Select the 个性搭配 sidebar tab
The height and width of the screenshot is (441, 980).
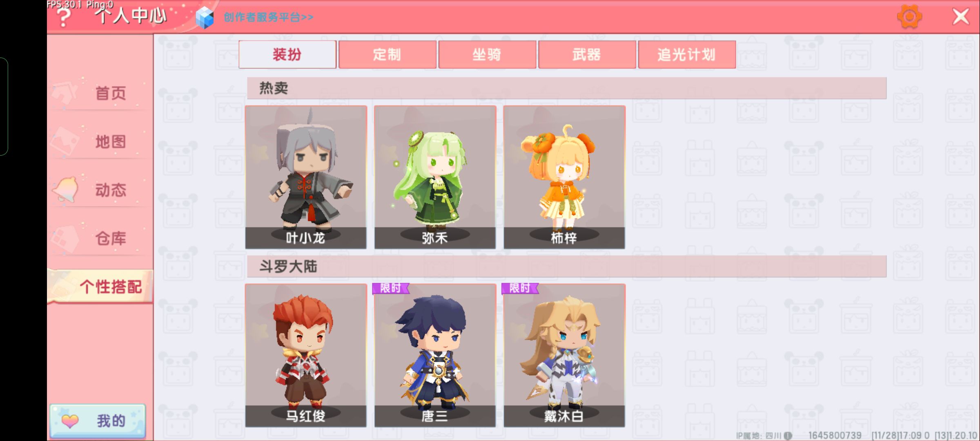[100, 287]
